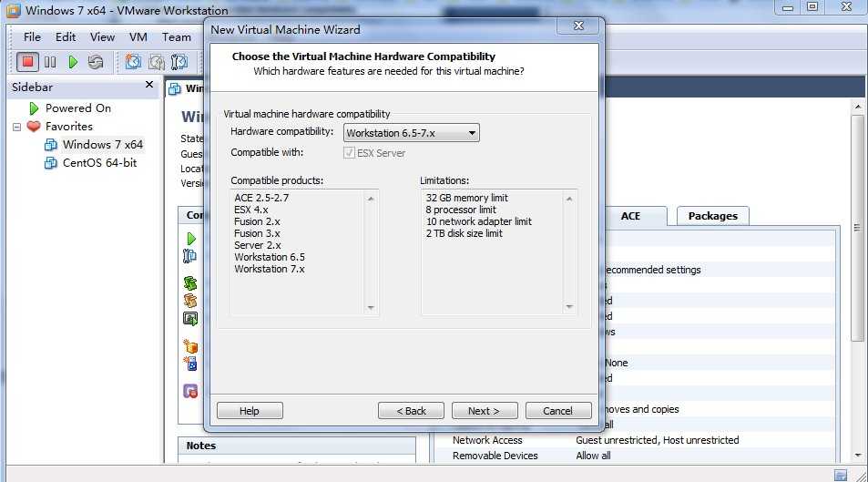868x482 pixels.
Task: Click Limitations list scroll down arrow
Action: (569, 307)
